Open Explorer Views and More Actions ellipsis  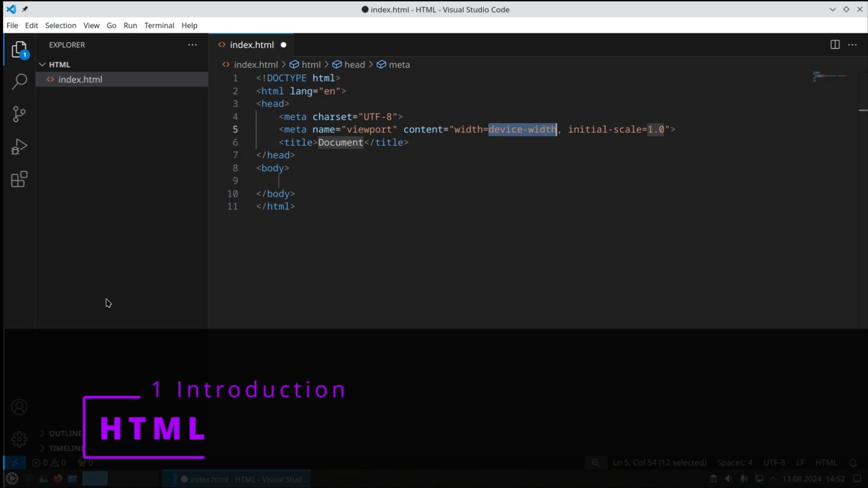pyautogui.click(x=193, y=45)
